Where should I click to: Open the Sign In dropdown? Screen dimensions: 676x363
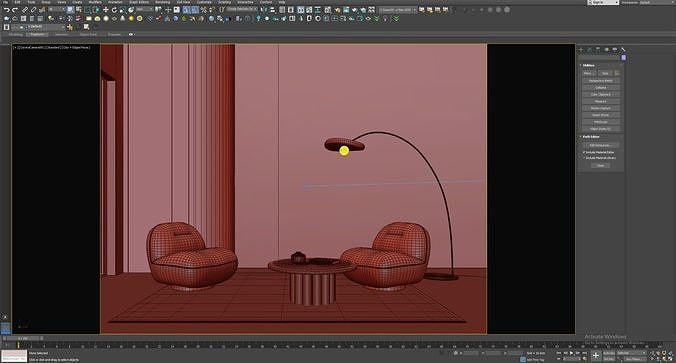coord(603,2)
